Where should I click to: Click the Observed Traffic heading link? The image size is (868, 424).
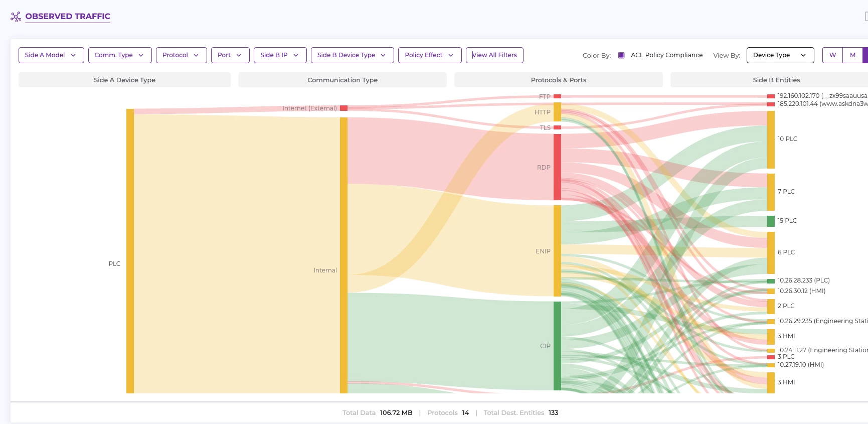pos(68,17)
